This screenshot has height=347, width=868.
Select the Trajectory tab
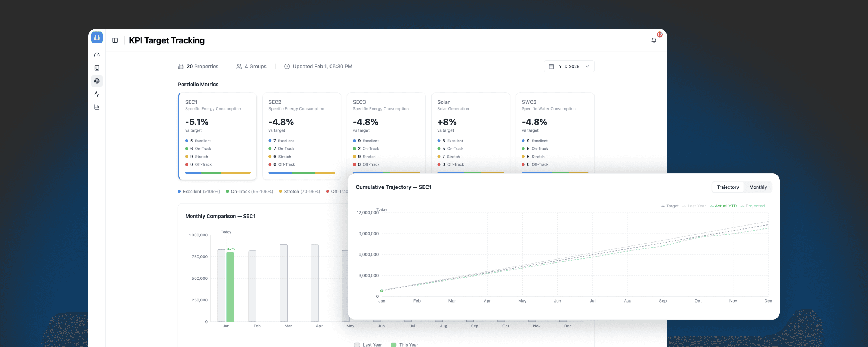pos(728,187)
